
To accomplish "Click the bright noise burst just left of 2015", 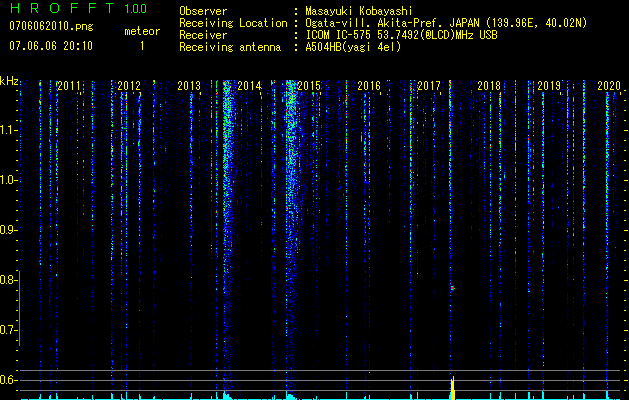I will [292, 169].
